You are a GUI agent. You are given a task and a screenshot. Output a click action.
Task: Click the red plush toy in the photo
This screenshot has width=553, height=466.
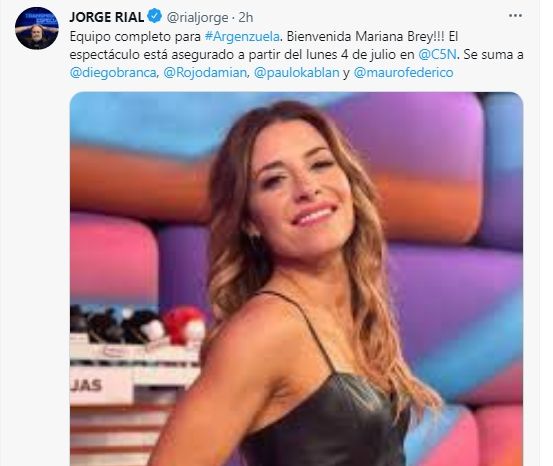[184, 325]
